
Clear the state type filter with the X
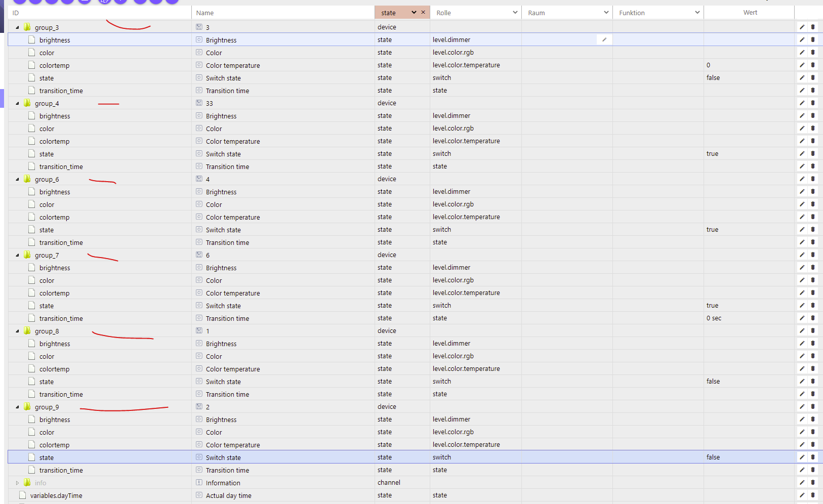[423, 12]
